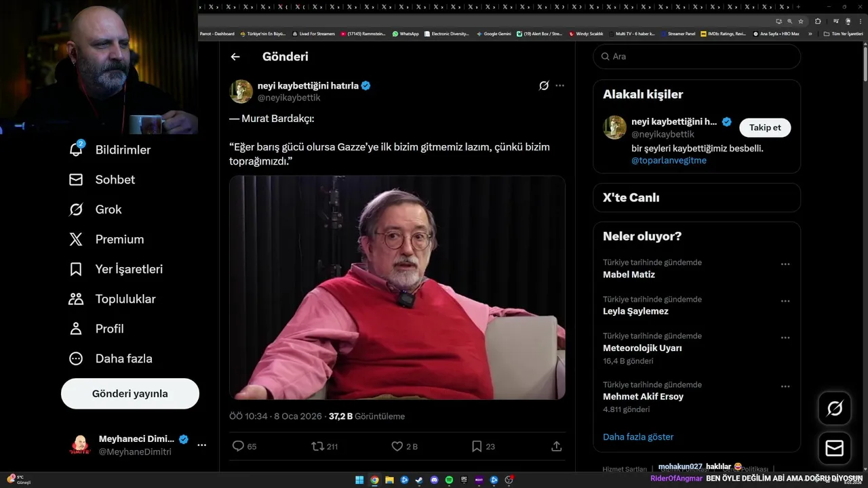
Task: Open Tüm Yer İşaretleri folder
Action: [x=843, y=33]
